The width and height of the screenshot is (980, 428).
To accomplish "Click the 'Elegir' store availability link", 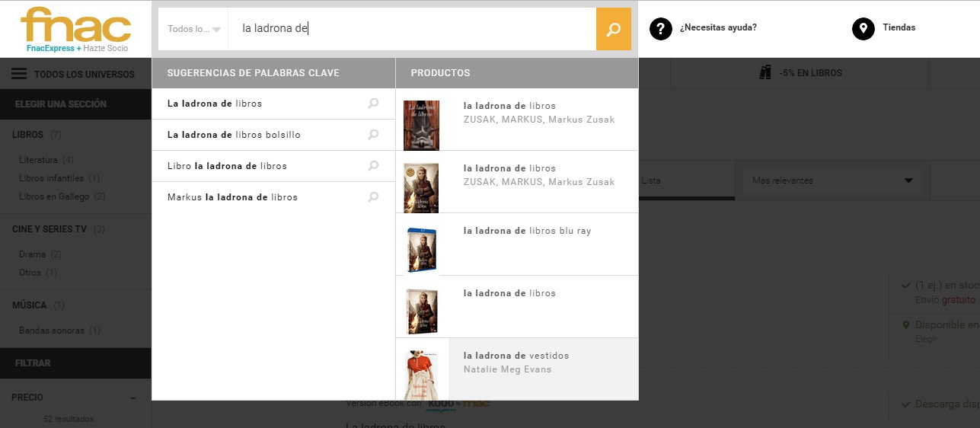I will (926, 339).
